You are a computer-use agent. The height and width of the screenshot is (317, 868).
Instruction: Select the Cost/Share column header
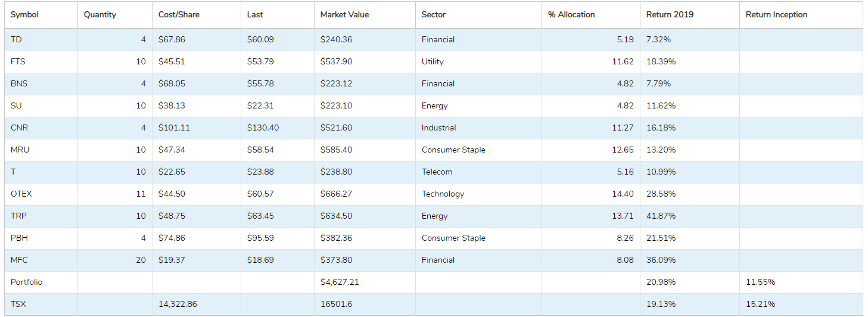[x=179, y=15]
